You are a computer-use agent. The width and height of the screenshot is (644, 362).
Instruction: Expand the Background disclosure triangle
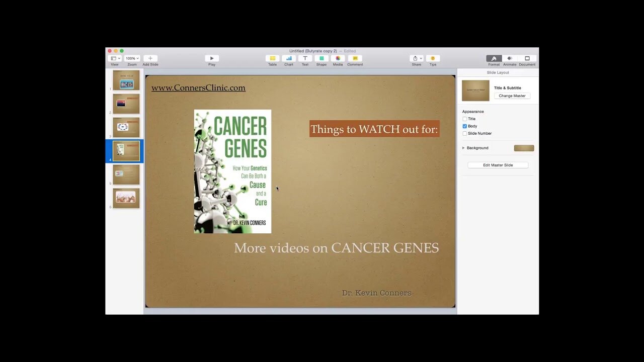point(463,148)
